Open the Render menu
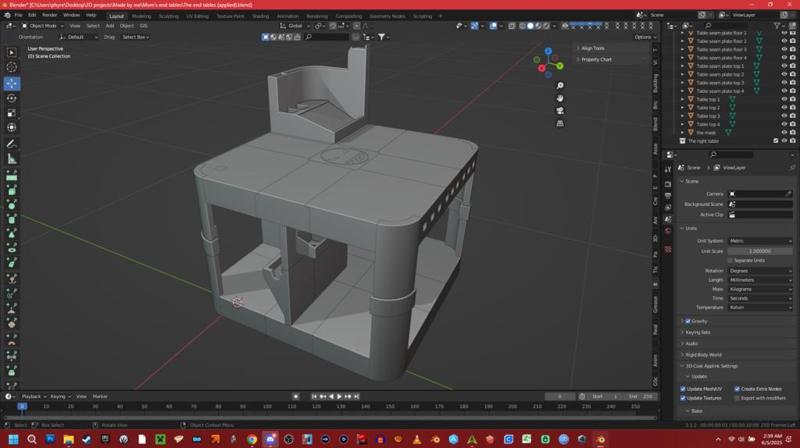This screenshot has height=448, width=800. coord(49,15)
